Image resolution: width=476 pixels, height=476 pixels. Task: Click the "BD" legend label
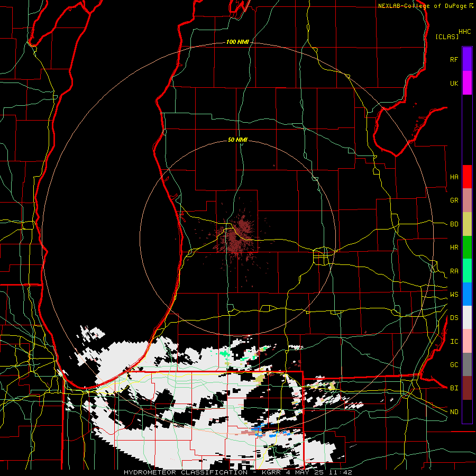(454, 224)
